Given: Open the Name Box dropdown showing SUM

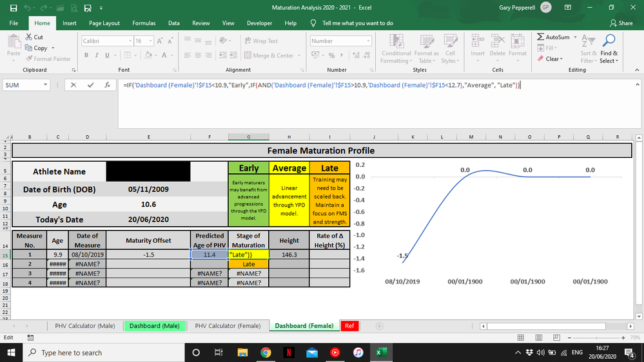Looking at the screenshot, I should tap(45, 85).
